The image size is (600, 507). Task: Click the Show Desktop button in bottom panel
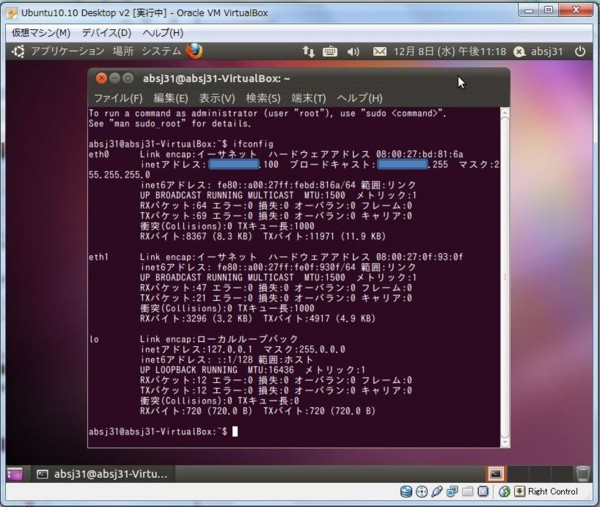point(15,474)
